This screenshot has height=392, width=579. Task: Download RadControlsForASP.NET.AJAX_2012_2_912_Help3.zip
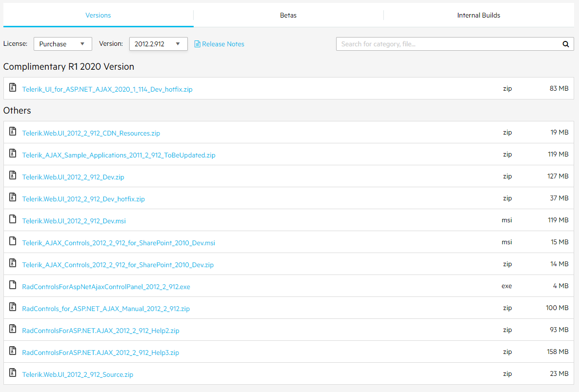click(100, 353)
